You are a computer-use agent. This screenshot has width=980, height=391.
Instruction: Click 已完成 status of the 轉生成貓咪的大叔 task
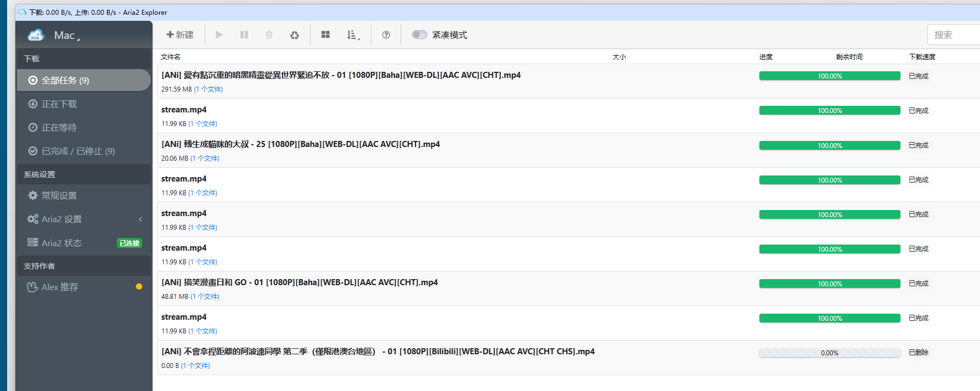click(x=919, y=145)
